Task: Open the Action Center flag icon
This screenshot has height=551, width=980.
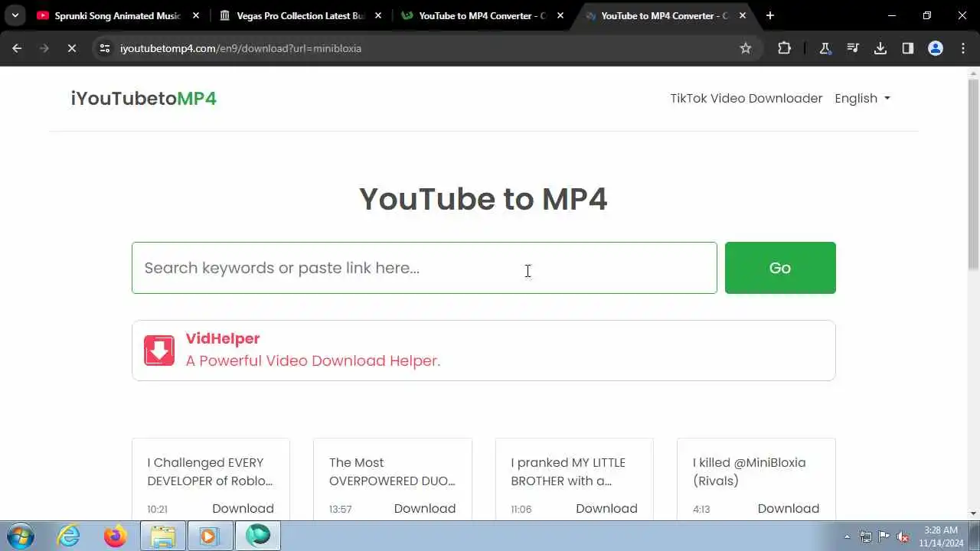Action: (x=884, y=536)
